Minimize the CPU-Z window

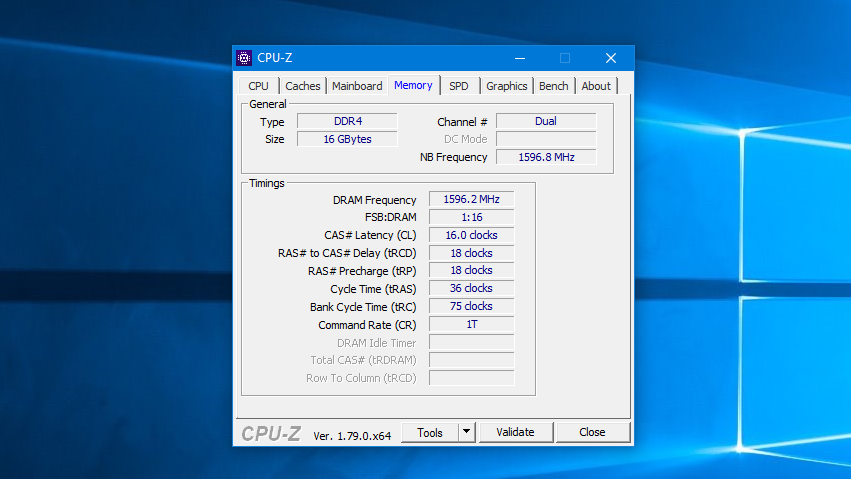point(520,58)
